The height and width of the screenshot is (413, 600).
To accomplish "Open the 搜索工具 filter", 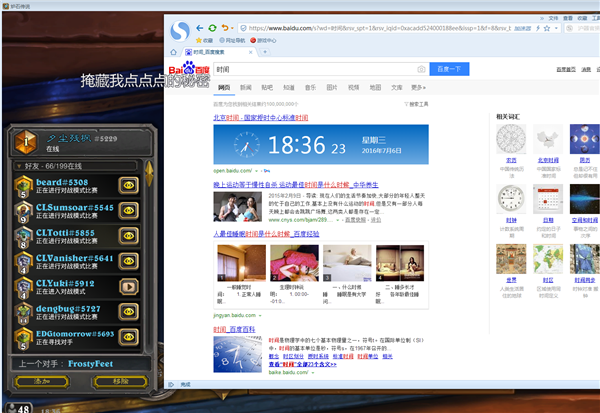I will pyautogui.click(x=416, y=104).
